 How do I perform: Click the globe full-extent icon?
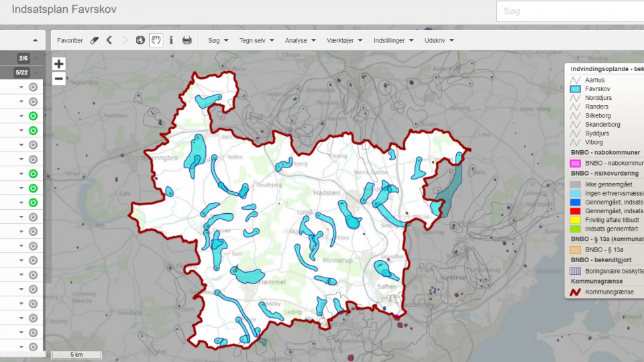click(140, 40)
